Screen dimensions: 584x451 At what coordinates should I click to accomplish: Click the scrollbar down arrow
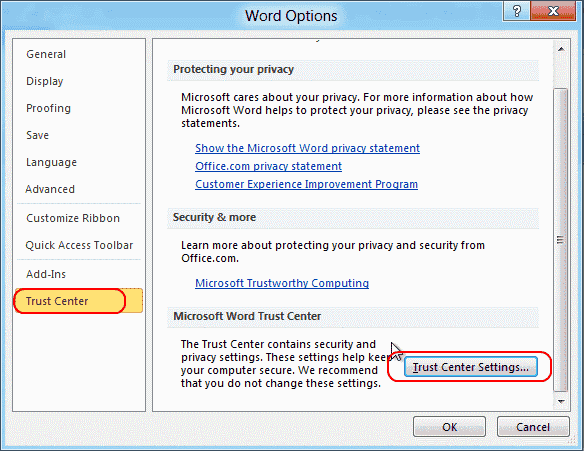(561, 401)
